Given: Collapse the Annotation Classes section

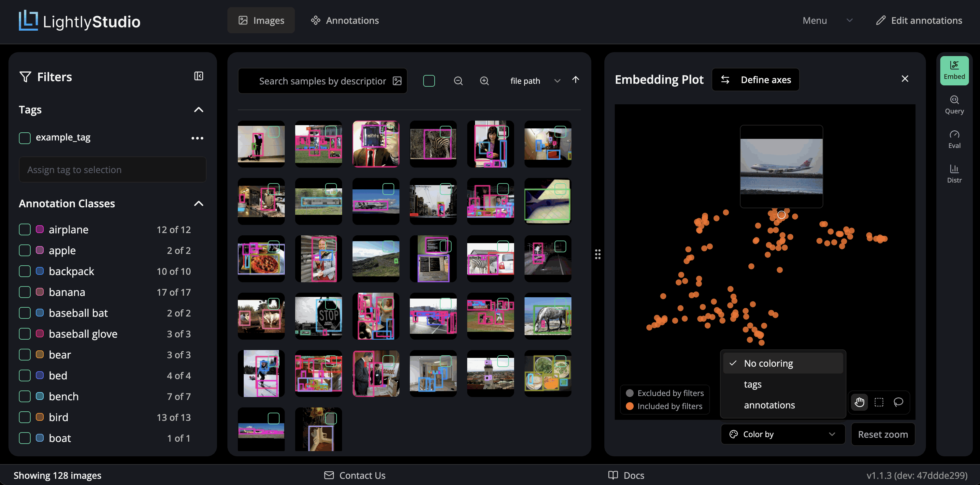Looking at the screenshot, I should 199,204.
